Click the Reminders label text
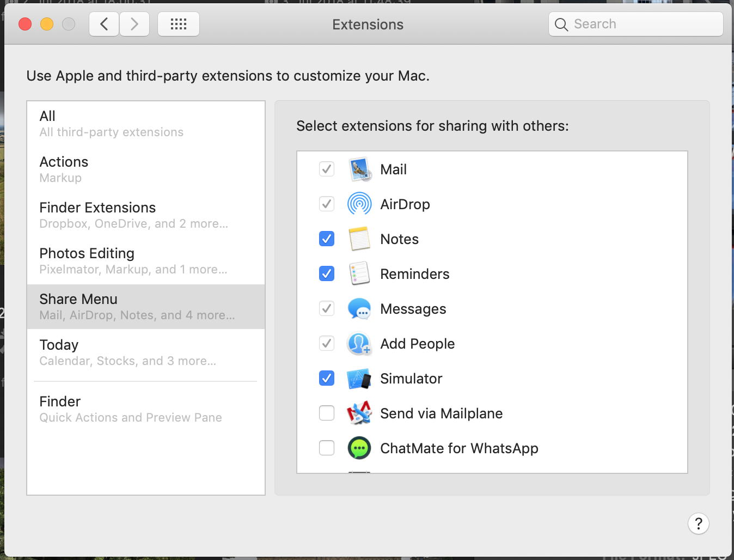Screen dimensions: 734x560 [415, 274]
